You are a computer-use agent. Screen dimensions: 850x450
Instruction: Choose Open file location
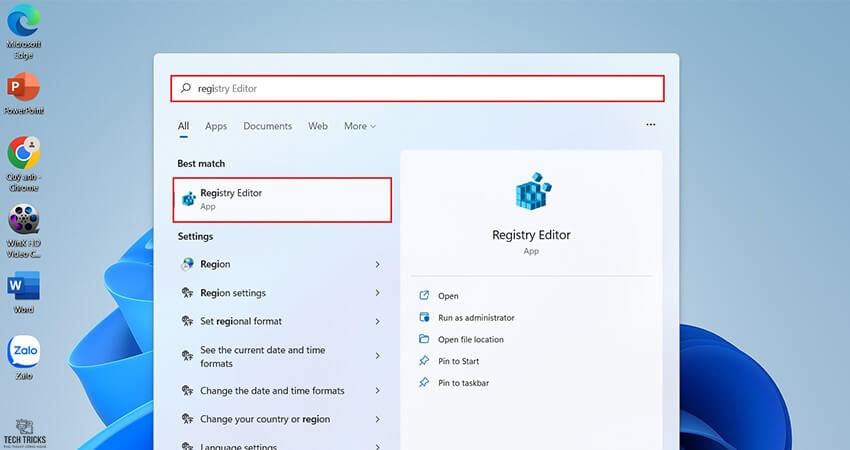471,339
